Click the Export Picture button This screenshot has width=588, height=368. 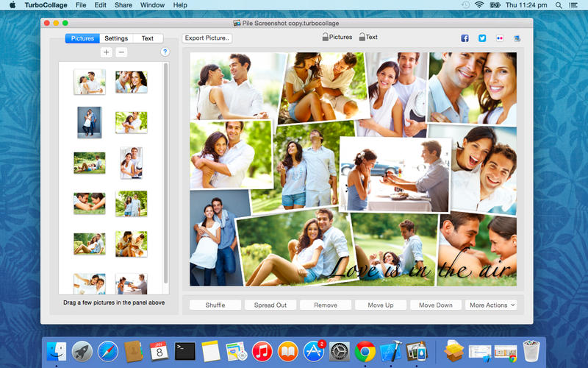click(x=207, y=38)
